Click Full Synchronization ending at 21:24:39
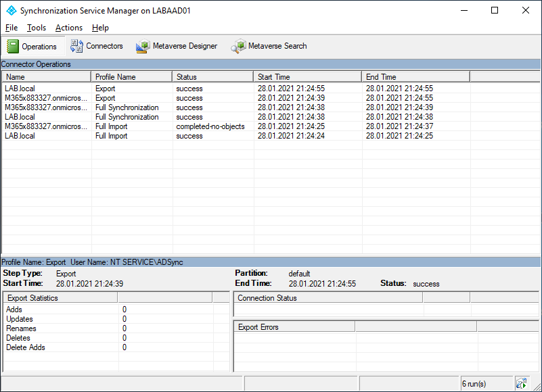542x392 pixels. (x=127, y=107)
